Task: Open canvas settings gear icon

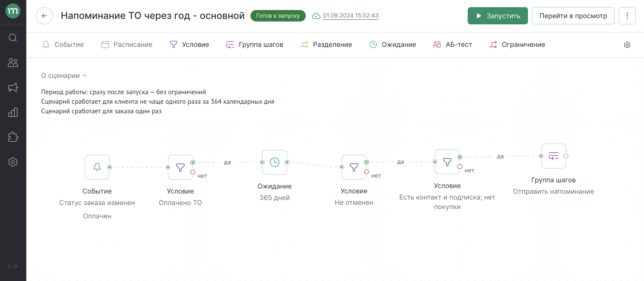Action: pyautogui.click(x=627, y=45)
